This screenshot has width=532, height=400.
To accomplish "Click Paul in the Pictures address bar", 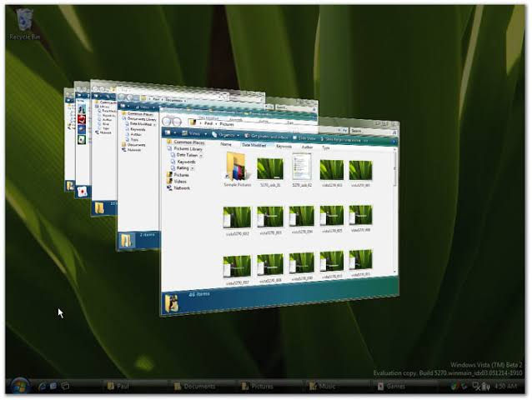I will (208, 123).
